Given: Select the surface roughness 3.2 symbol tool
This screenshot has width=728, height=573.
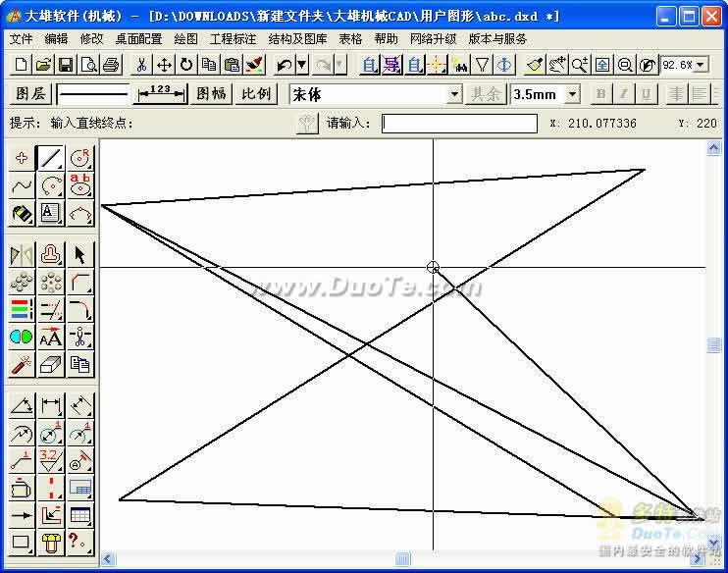Looking at the screenshot, I should pos(51,460).
